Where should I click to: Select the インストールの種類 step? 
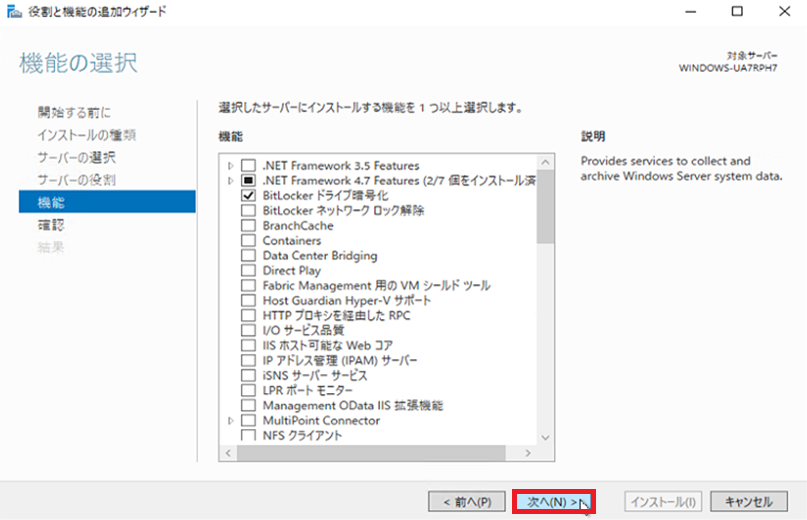pyautogui.click(x=86, y=134)
